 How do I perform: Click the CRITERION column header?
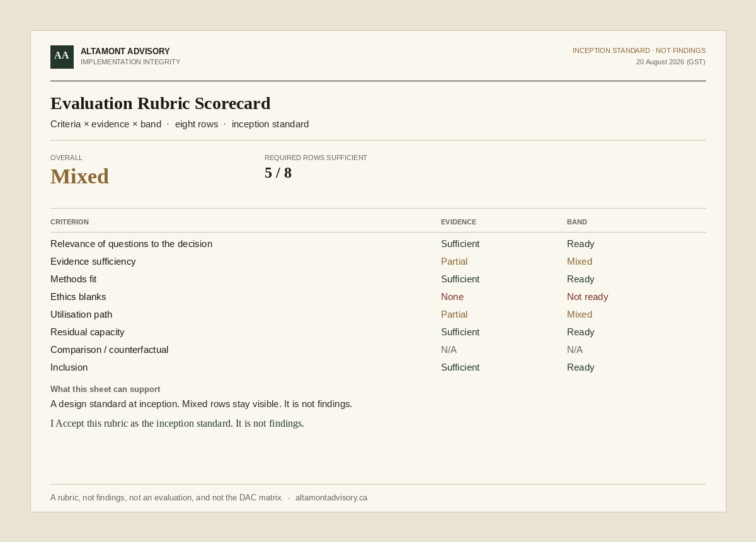pos(70,222)
